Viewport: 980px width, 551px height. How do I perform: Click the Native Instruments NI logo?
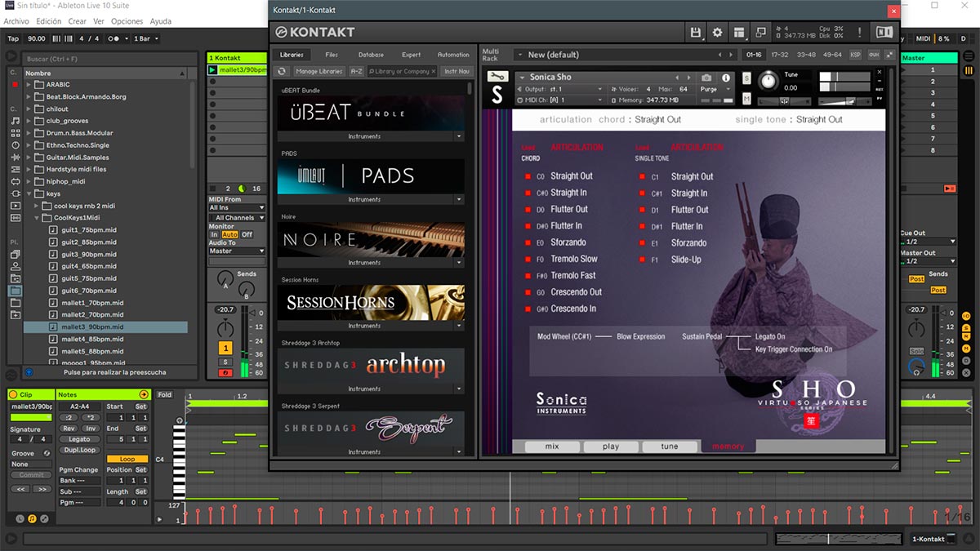tap(884, 33)
